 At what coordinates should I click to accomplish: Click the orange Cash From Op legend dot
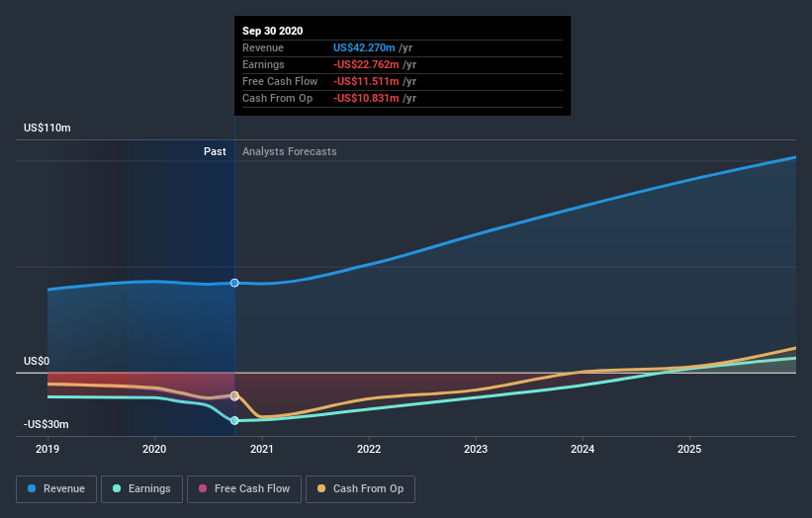click(x=321, y=488)
